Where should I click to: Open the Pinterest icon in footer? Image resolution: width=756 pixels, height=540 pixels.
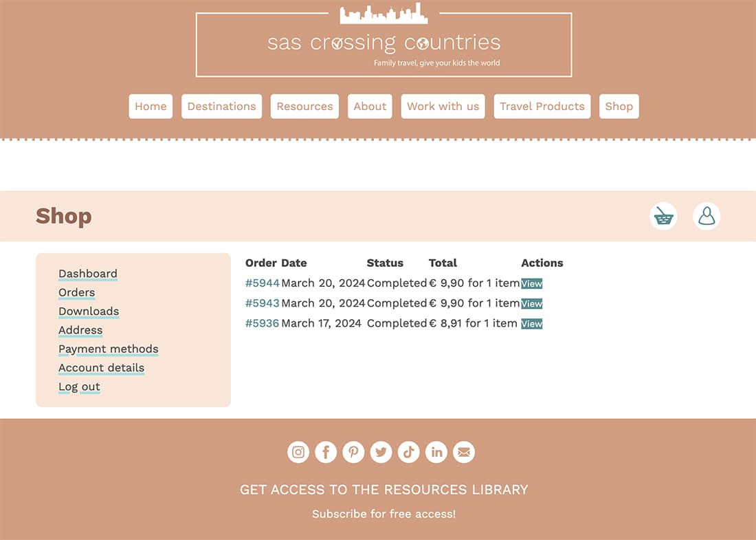pyautogui.click(x=353, y=452)
